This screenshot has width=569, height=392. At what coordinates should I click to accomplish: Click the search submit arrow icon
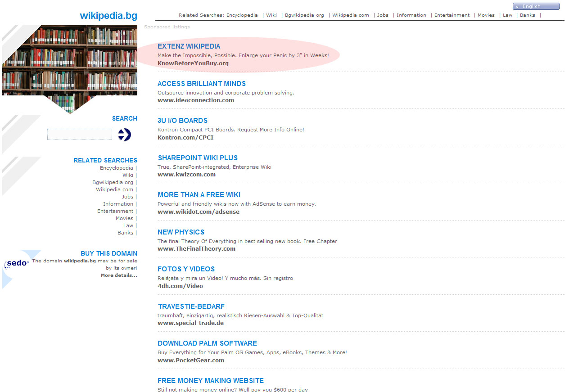[124, 135]
